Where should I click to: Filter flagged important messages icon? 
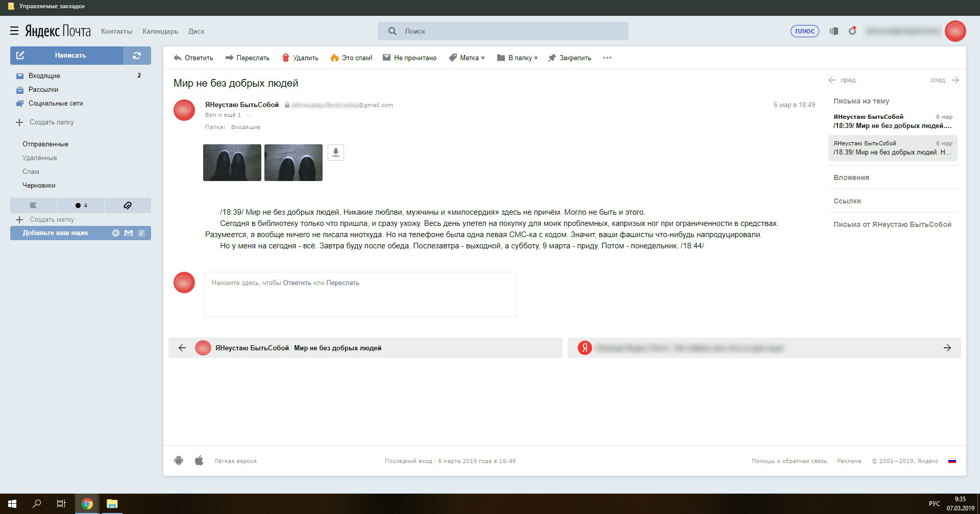(x=33, y=205)
